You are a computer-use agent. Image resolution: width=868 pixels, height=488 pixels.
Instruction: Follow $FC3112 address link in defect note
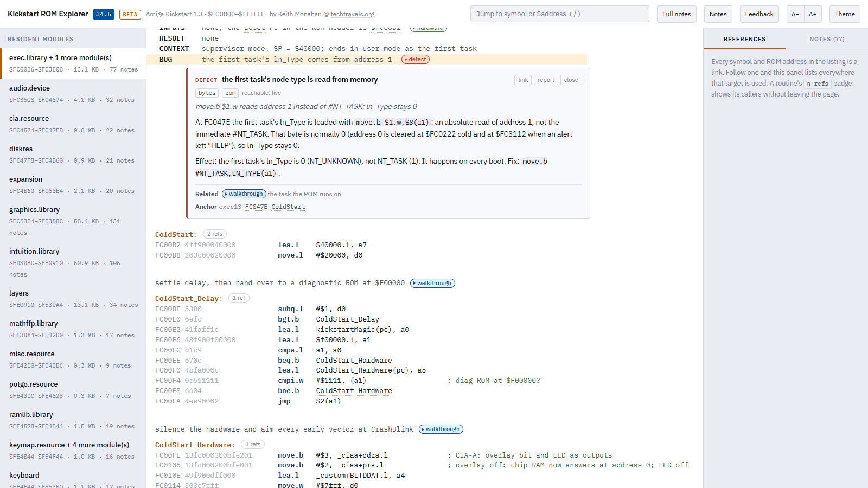(510, 134)
